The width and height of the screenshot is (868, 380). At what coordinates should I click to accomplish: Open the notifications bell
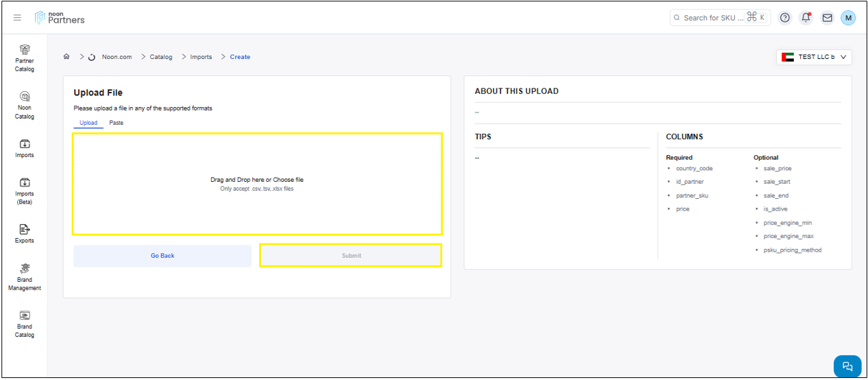click(806, 18)
